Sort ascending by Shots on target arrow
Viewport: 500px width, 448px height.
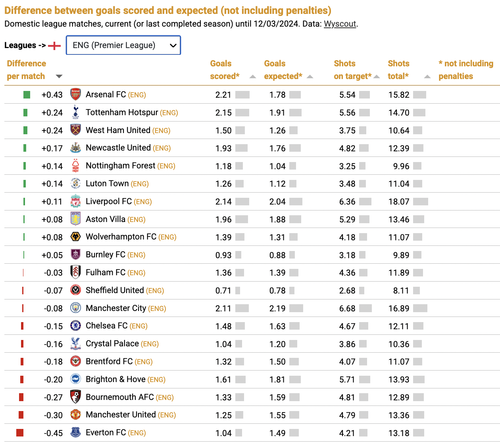tap(377, 77)
